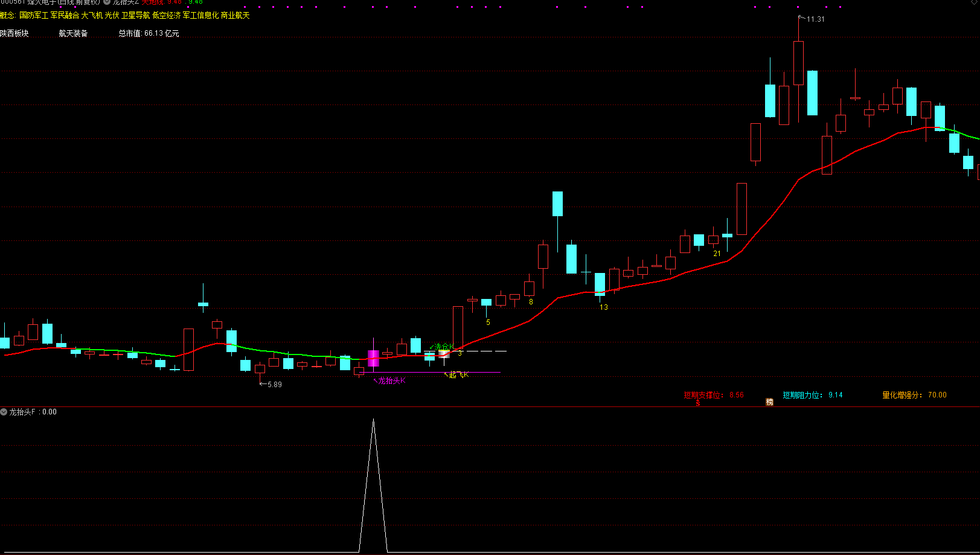This screenshot has width=980, height=555.
Task: Click the orange 榜 ranking icon
Action: click(x=769, y=402)
